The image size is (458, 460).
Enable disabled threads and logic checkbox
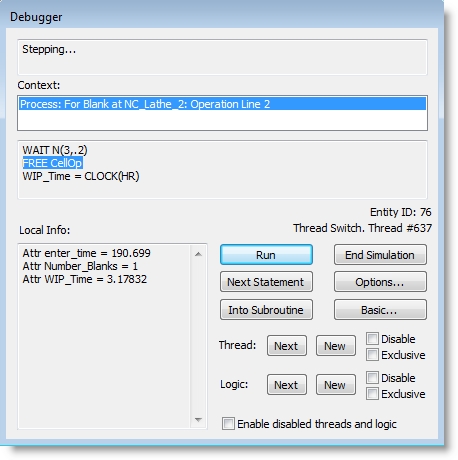(228, 423)
